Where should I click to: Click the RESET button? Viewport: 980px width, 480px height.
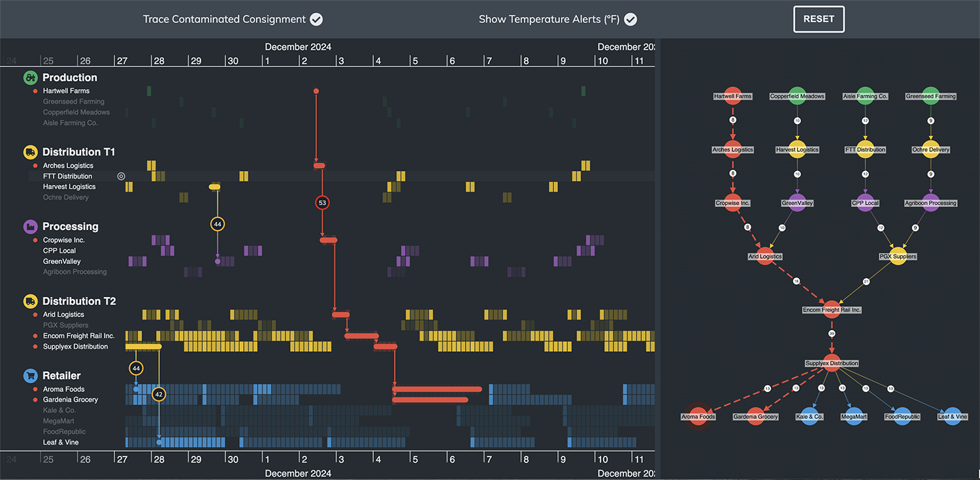(x=819, y=19)
